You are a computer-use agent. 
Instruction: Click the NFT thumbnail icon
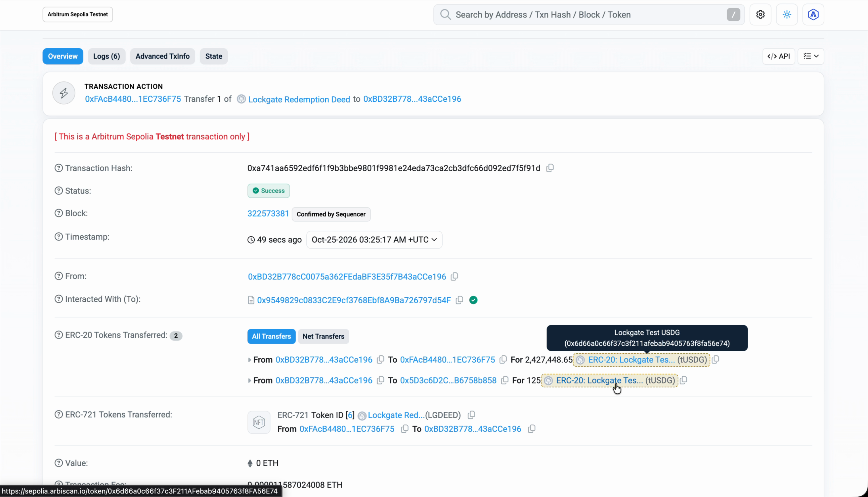pos(259,423)
